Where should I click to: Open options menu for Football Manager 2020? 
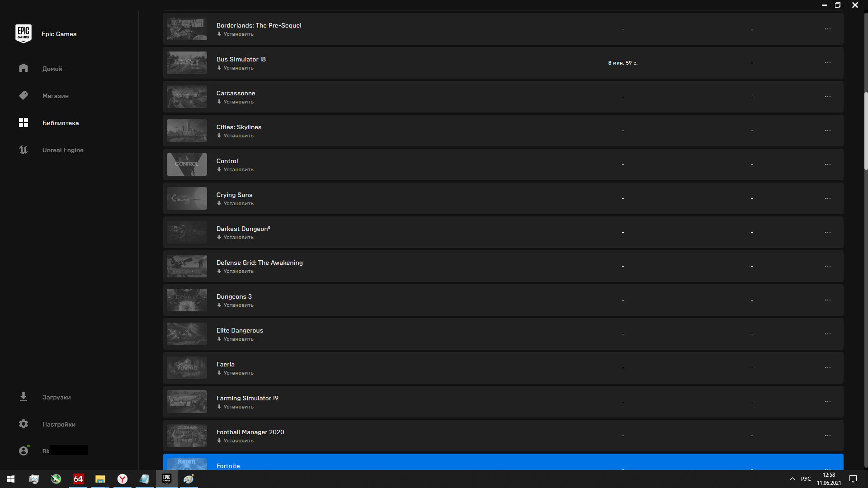[x=828, y=436]
